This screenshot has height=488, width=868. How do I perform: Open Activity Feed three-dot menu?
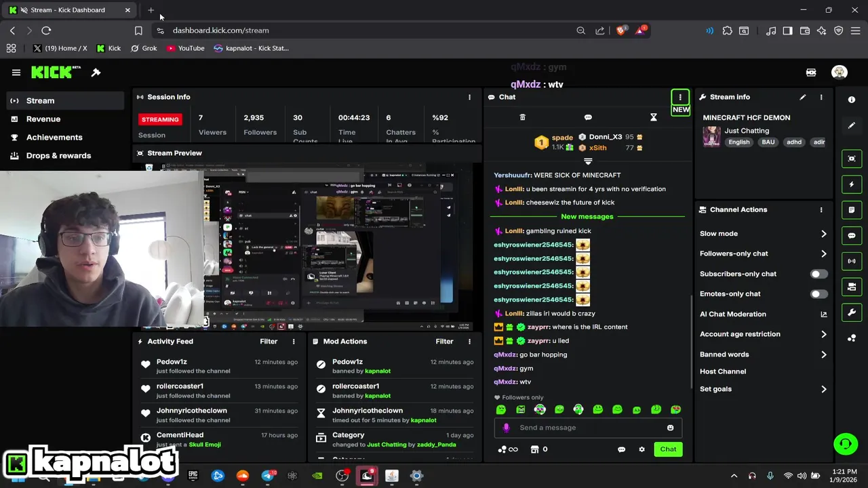pyautogui.click(x=294, y=342)
